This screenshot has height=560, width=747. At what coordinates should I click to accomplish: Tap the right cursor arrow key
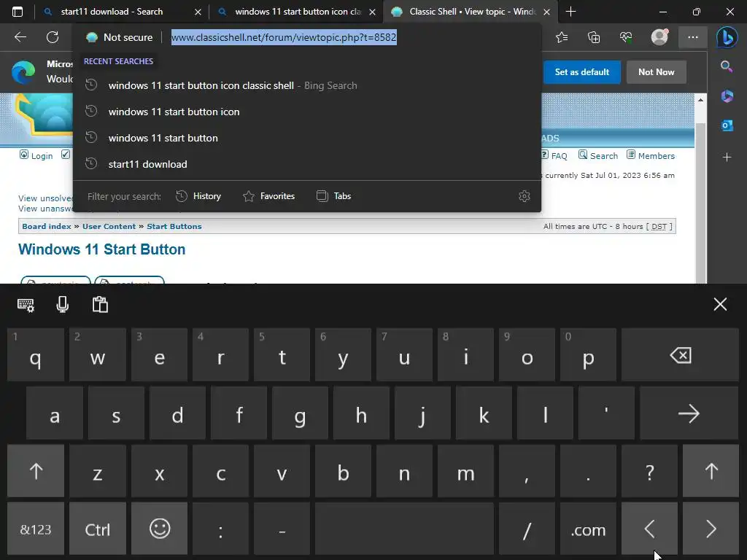[711, 529]
